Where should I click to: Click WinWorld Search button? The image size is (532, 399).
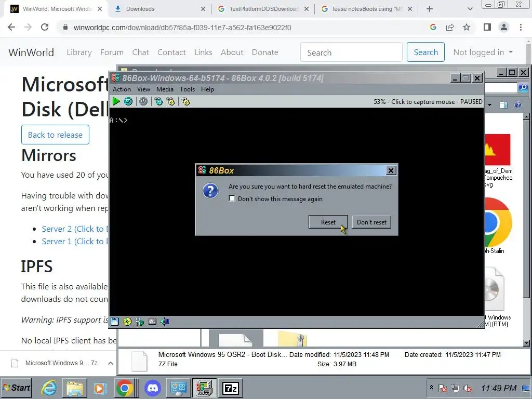[x=426, y=52]
